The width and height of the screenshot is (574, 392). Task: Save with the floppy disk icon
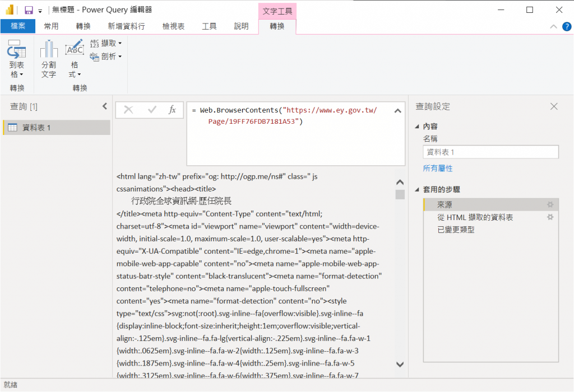[x=29, y=10]
